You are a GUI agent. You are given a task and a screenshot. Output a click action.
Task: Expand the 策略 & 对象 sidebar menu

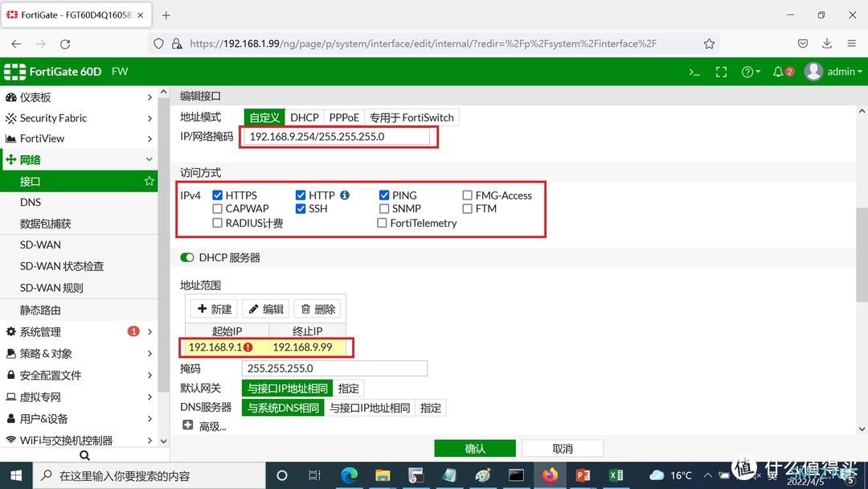79,353
